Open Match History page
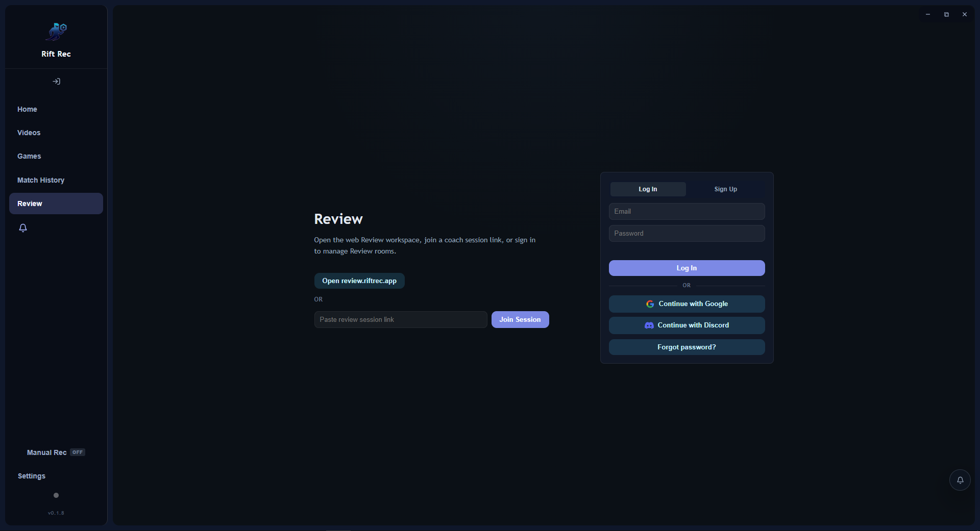 (56, 180)
